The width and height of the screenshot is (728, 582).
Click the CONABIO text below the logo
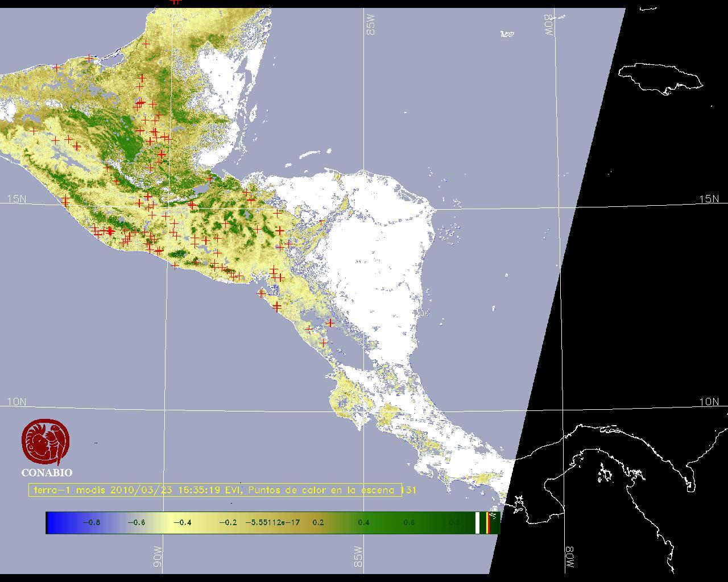(x=47, y=473)
